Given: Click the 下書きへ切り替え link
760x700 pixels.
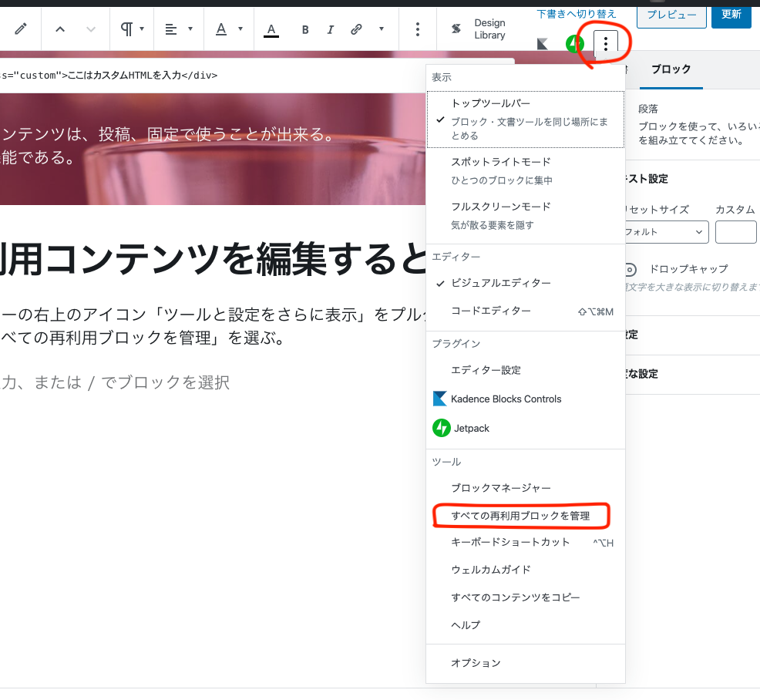Looking at the screenshot, I should [x=577, y=14].
